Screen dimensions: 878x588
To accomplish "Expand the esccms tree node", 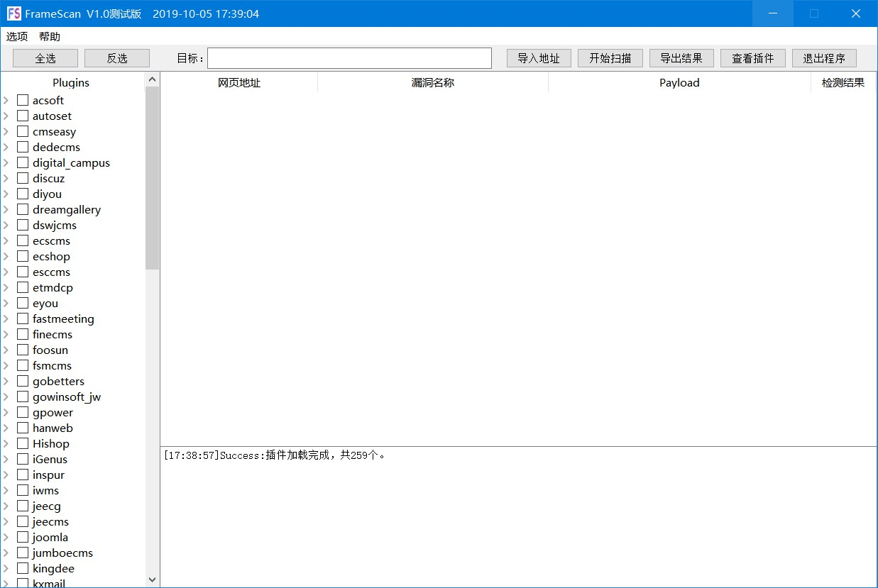I will pos(6,272).
